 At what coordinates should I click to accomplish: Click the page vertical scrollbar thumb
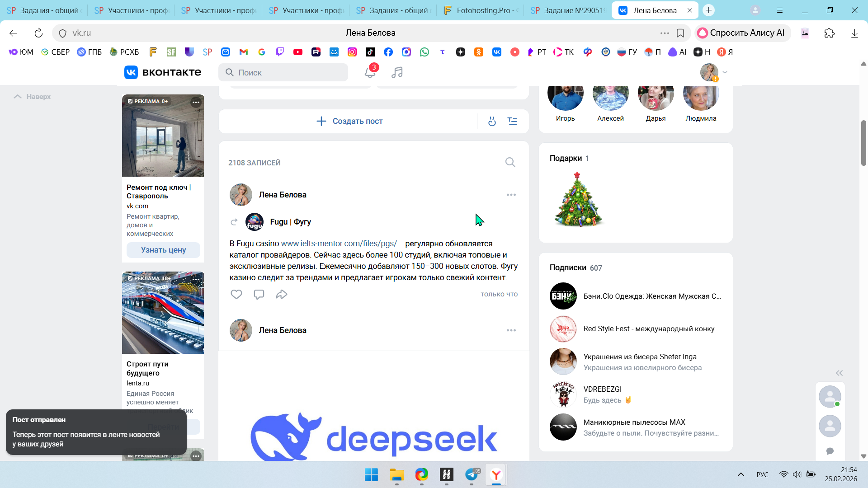863,143
